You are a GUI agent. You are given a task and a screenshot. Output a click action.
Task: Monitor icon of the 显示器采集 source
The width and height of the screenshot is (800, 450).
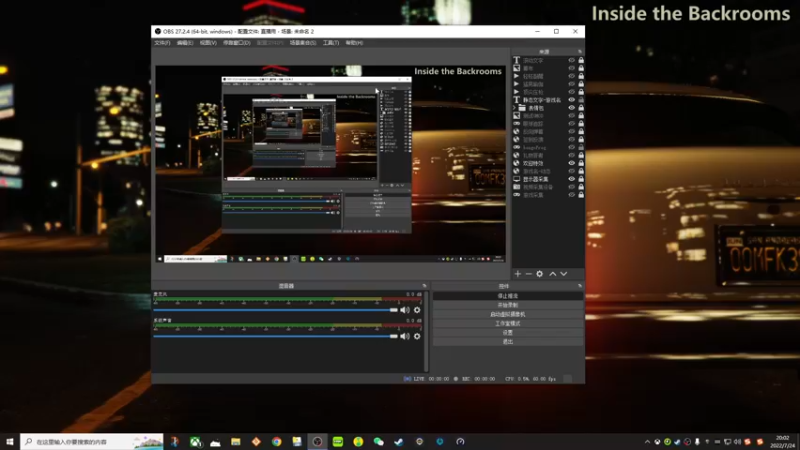[517, 179]
